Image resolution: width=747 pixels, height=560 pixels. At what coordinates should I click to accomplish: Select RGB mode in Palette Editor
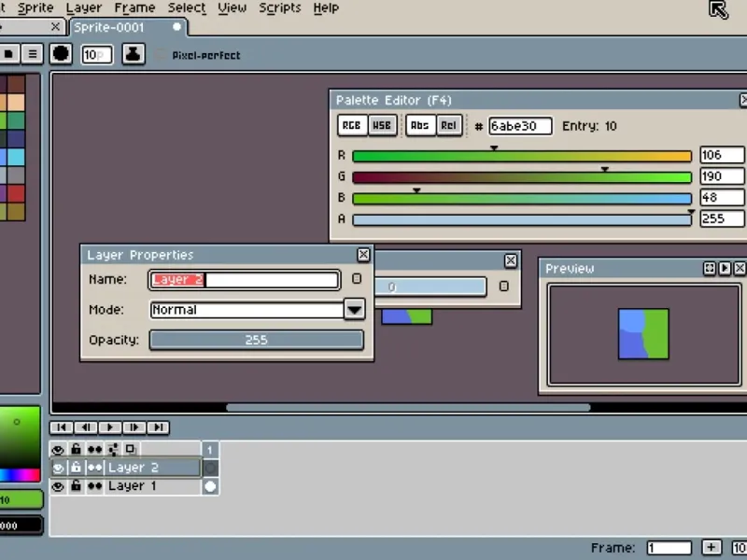pyautogui.click(x=352, y=125)
